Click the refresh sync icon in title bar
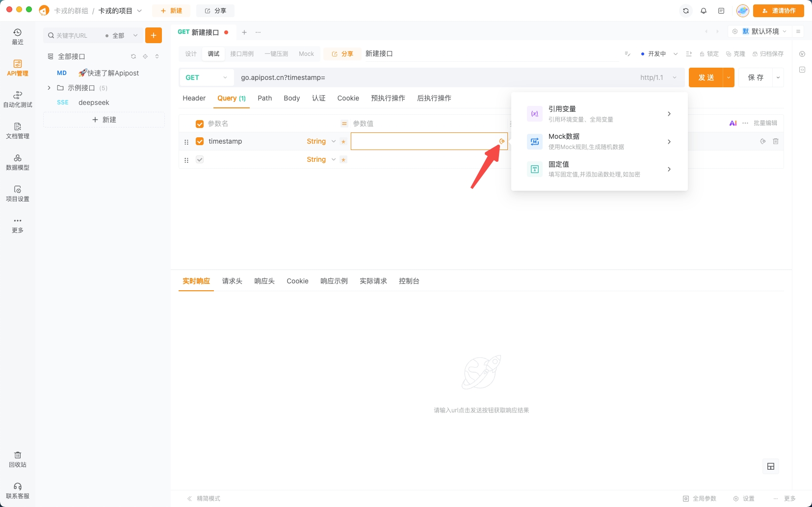 click(686, 11)
